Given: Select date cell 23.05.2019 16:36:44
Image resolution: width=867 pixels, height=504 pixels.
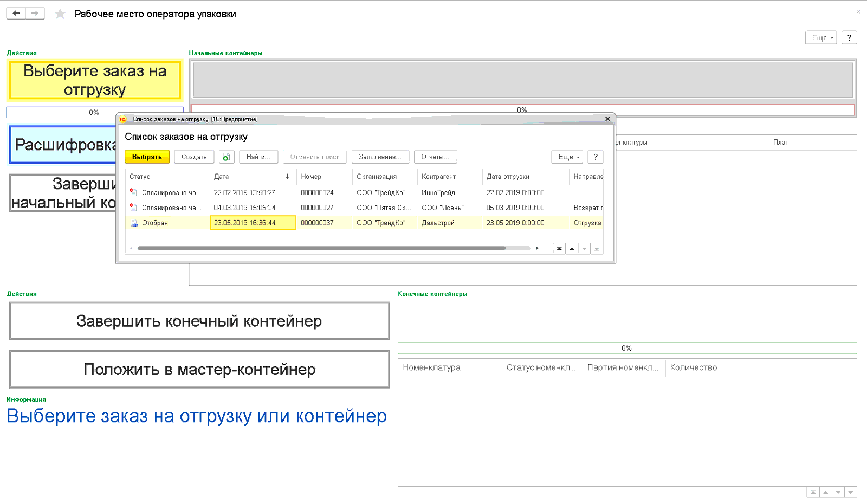Looking at the screenshot, I should (253, 223).
